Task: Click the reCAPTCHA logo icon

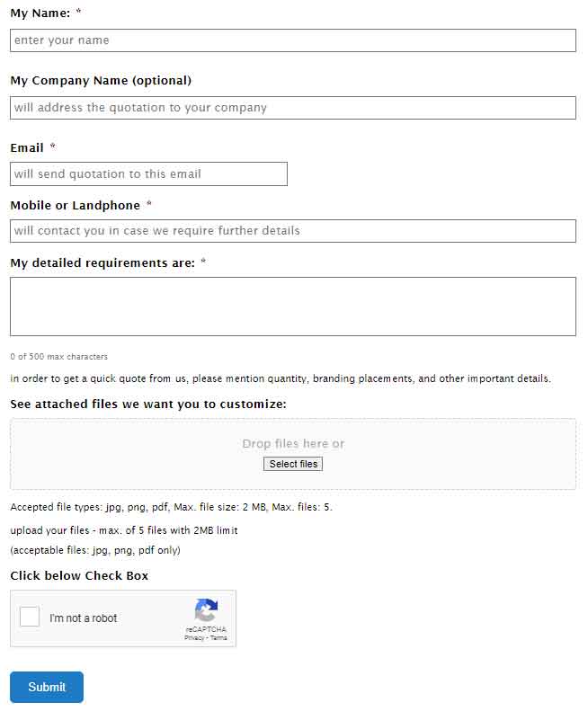Action: [x=206, y=609]
